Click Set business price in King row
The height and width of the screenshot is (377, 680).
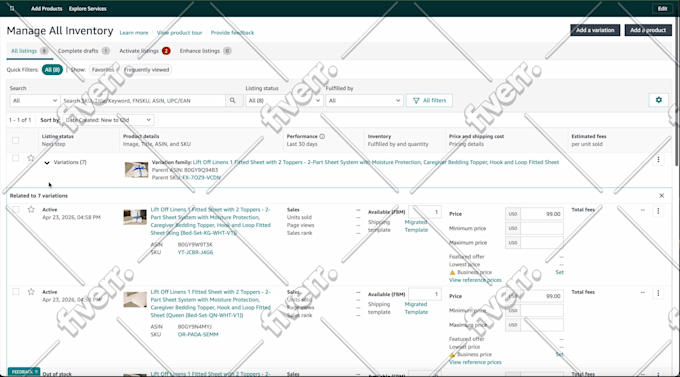(559, 272)
